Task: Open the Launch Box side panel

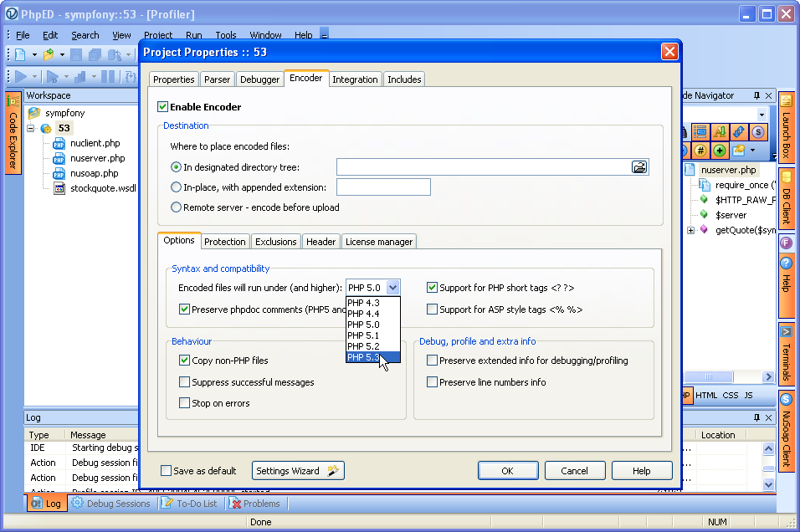Action: pos(786,127)
